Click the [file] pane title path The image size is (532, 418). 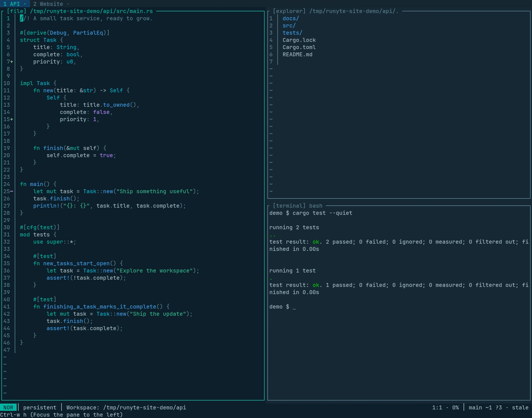tap(80, 11)
